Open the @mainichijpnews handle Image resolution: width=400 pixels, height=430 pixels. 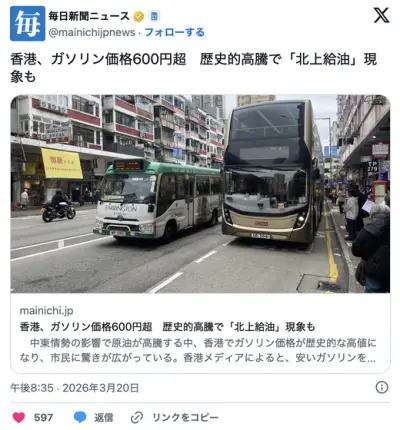point(92,32)
